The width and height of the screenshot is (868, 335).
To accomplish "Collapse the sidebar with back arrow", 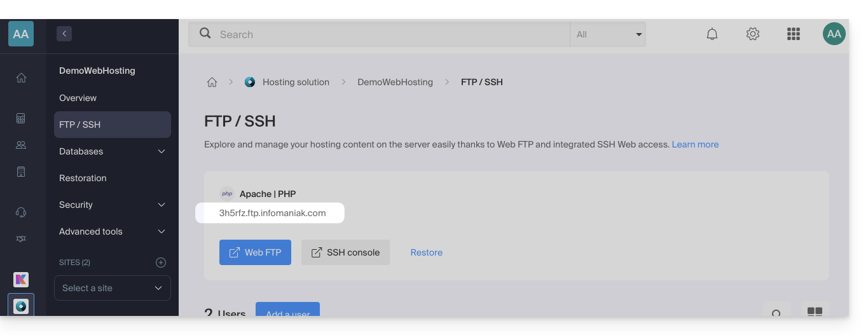I will tap(64, 34).
